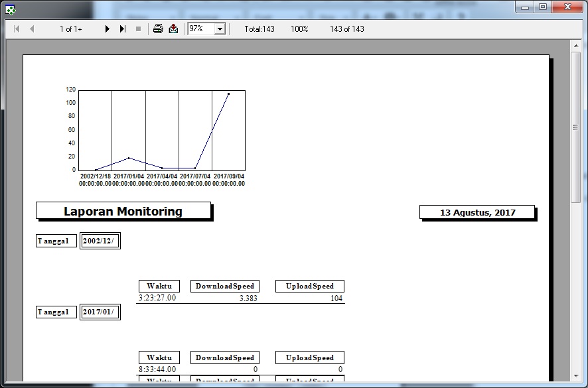Click the scroll down arrow on the scrollbar
The image size is (588, 388).
point(576,376)
